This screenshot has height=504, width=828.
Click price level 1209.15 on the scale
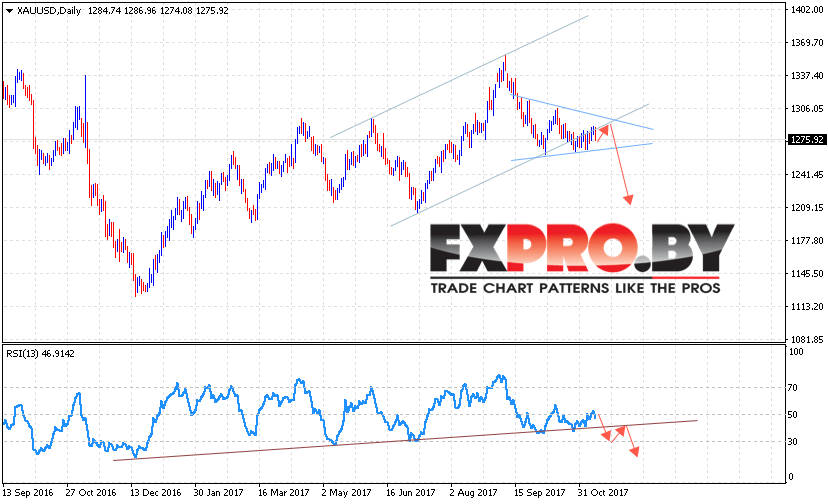point(807,207)
